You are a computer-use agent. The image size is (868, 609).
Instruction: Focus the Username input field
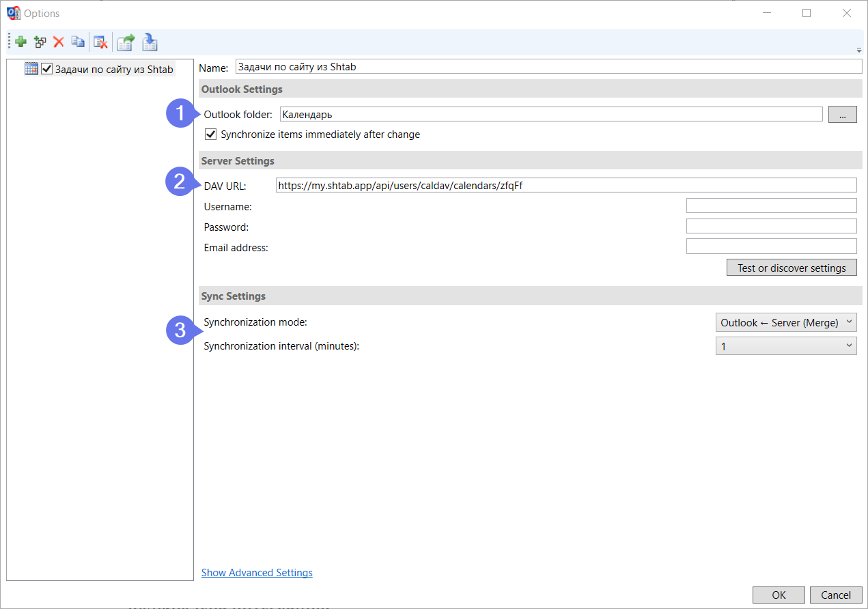point(771,206)
